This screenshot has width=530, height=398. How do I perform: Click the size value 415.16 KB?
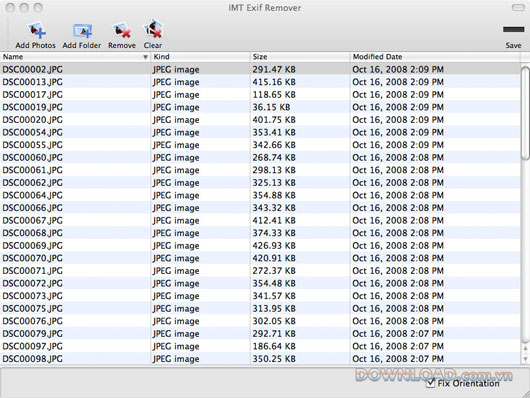point(274,82)
